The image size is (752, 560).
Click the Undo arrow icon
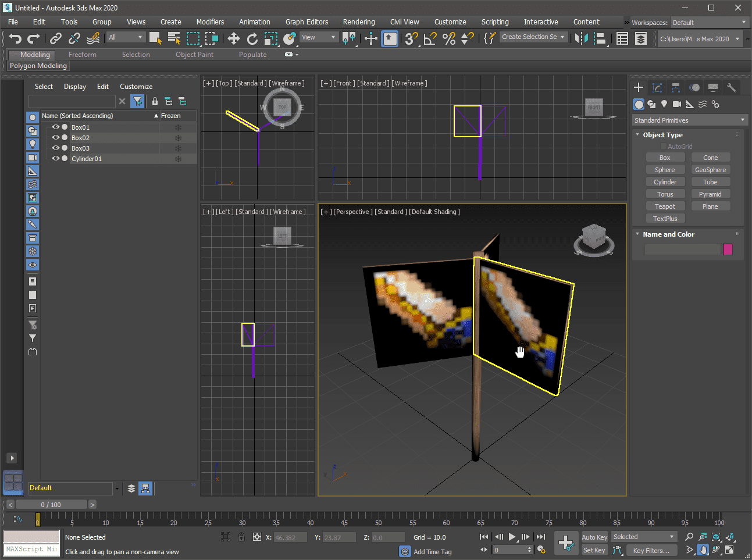[15, 38]
